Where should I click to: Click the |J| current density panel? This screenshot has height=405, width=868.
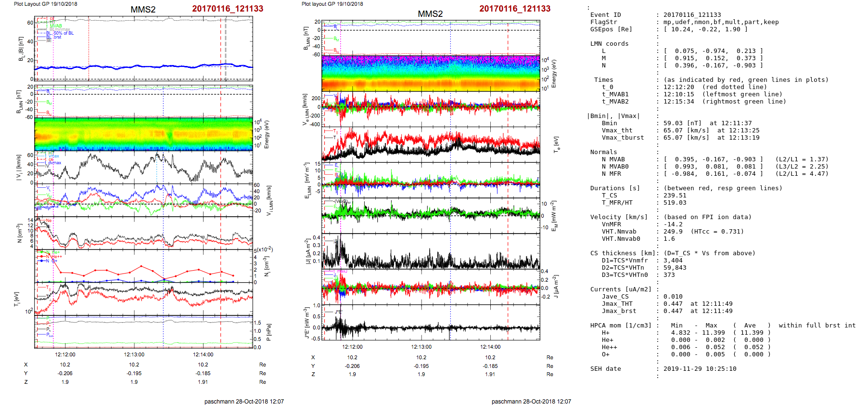[431, 251]
